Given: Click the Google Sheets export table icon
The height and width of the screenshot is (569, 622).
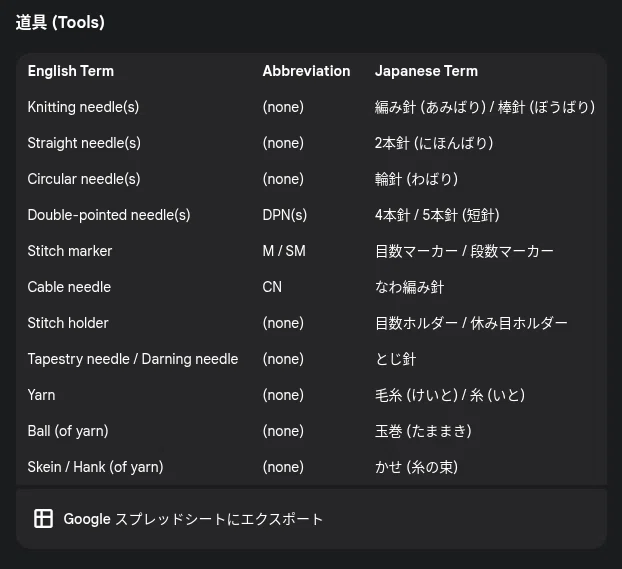Looking at the screenshot, I should pos(43,519).
